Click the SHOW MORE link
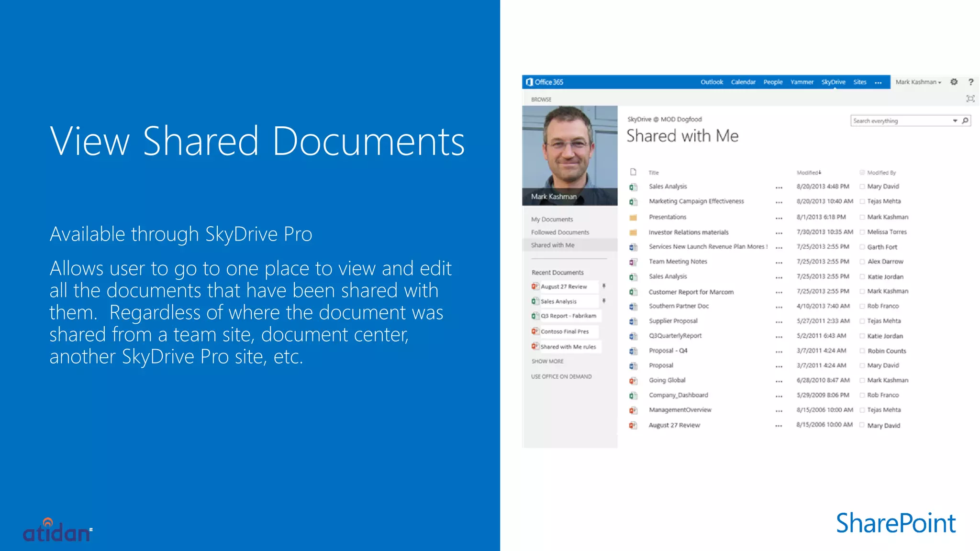Image resolution: width=980 pixels, height=551 pixels. coord(547,361)
